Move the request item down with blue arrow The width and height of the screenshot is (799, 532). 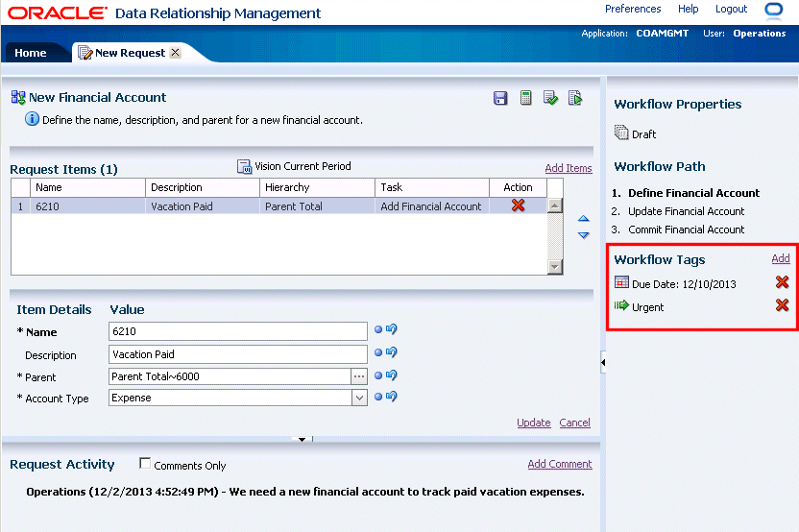click(584, 235)
